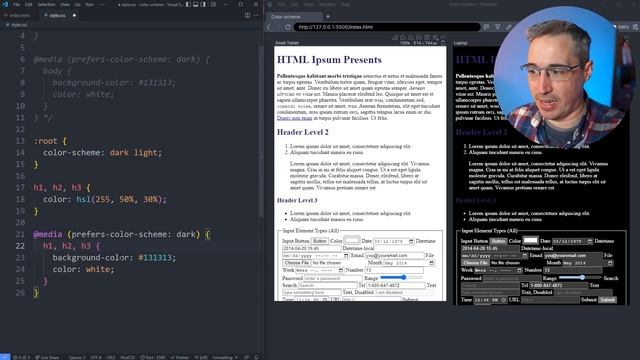Click the Range slider in the Laptop pane
The image size is (640, 360).
point(580,278)
